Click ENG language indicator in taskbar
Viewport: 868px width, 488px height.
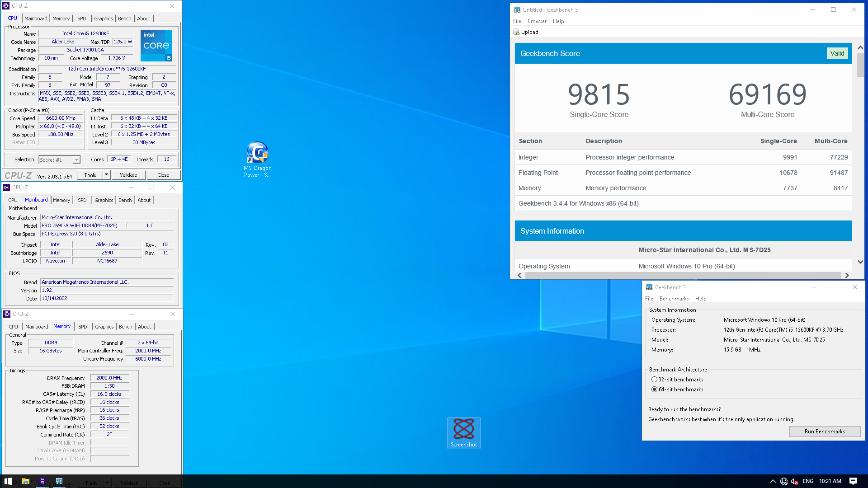coord(808,481)
